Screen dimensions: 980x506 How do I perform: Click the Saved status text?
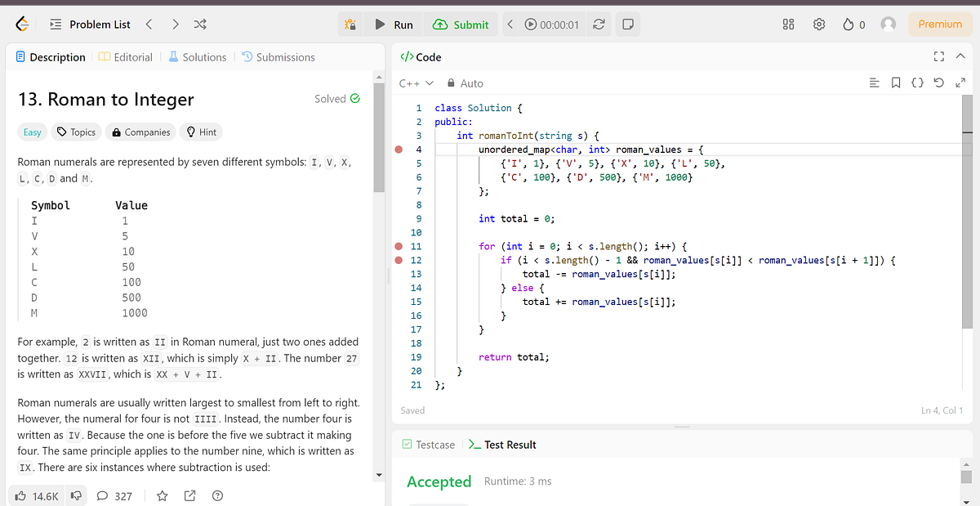[x=412, y=410]
